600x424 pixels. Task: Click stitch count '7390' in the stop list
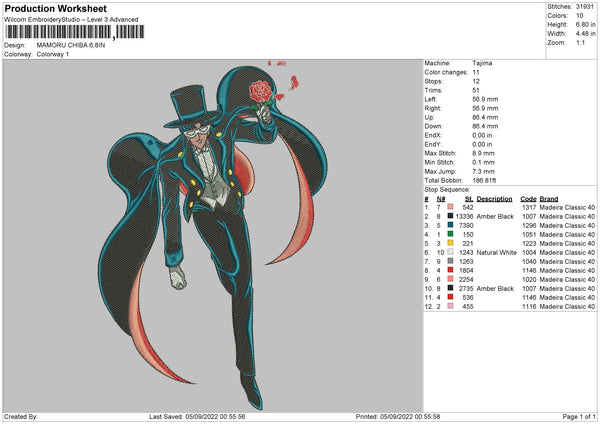466,225
